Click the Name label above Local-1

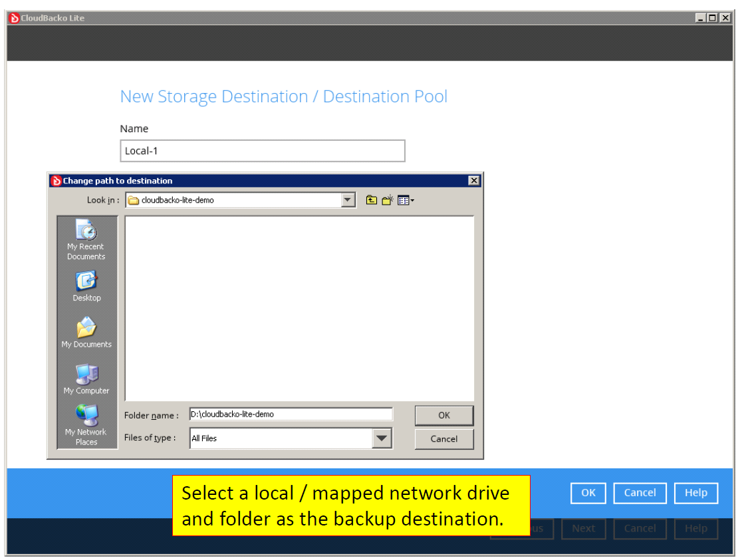coord(134,129)
